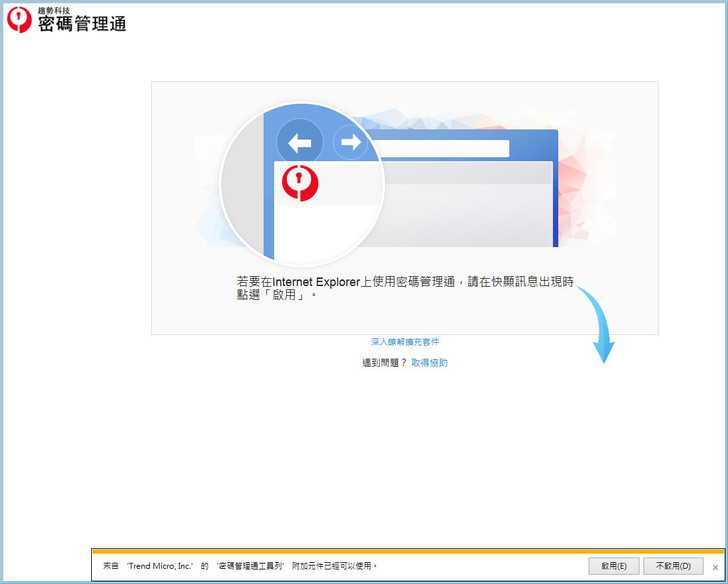Open the 取得協助 help link
This screenshot has height=584, width=728.
(429, 363)
